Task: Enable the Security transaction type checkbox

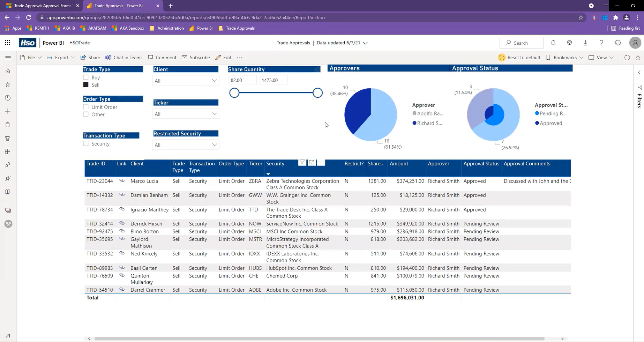Action: coord(86,143)
